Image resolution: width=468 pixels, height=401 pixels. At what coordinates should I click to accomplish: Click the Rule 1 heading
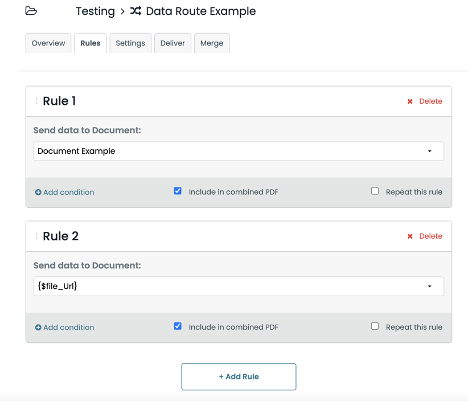click(x=59, y=101)
